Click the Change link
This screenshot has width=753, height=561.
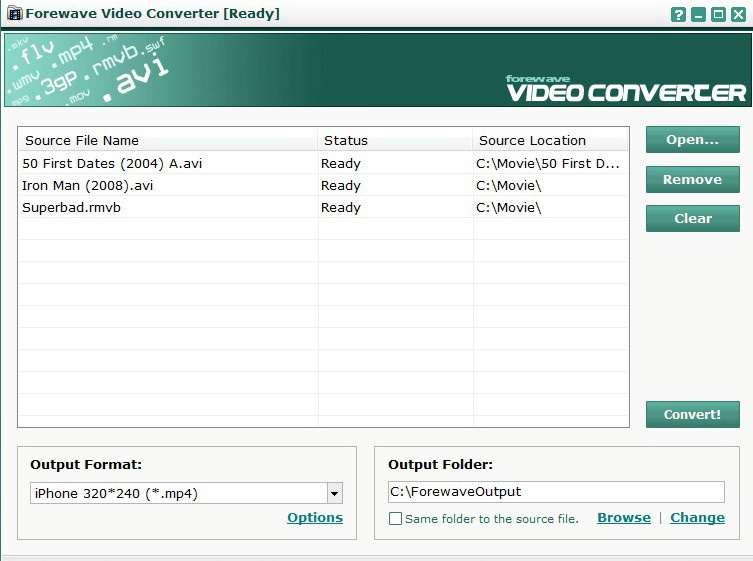click(x=697, y=517)
